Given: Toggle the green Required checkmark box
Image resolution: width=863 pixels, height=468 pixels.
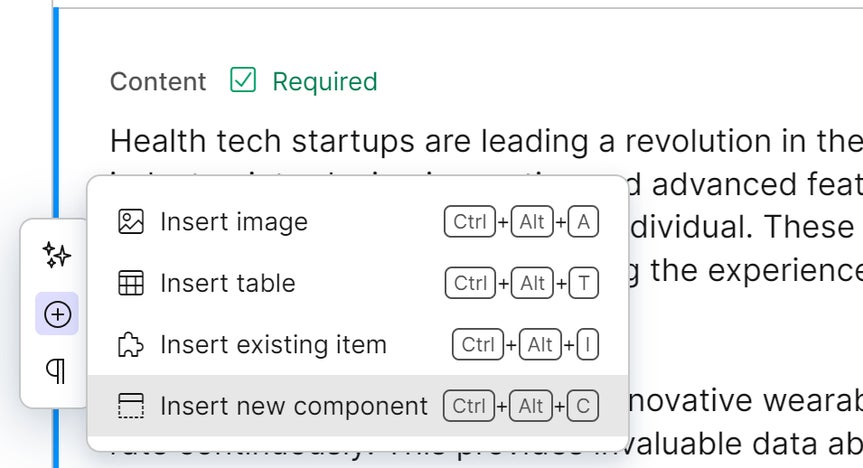Looking at the screenshot, I should click(x=243, y=81).
